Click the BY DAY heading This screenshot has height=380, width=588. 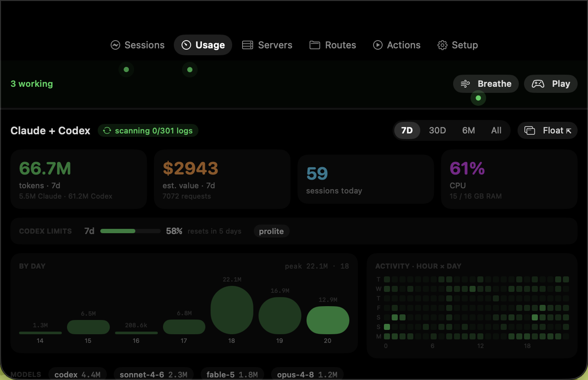pyautogui.click(x=32, y=266)
